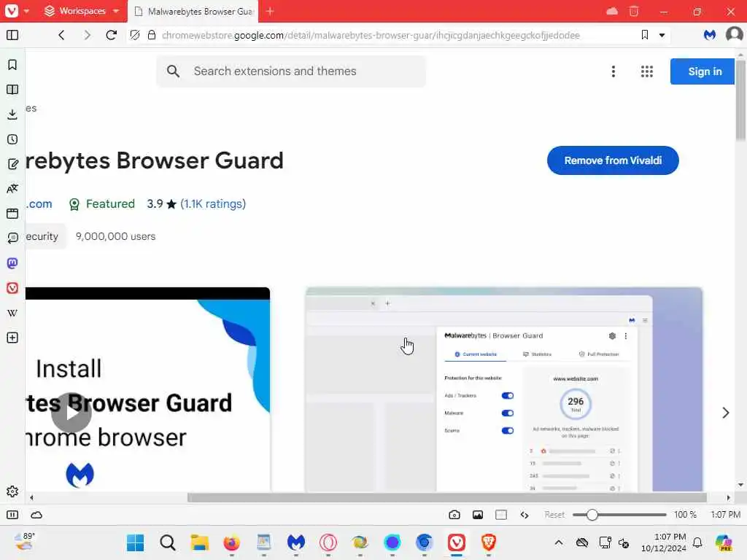Open the Sessions panel icon
The width and height of the screenshot is (747, 560).
[12, 238]
